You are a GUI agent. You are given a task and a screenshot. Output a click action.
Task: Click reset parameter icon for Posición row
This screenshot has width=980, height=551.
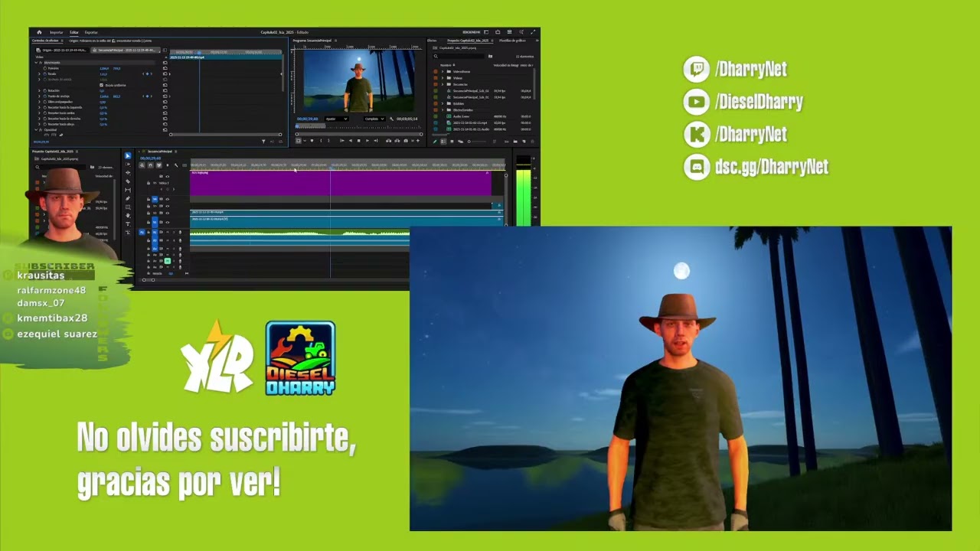(x=165, y=68)
